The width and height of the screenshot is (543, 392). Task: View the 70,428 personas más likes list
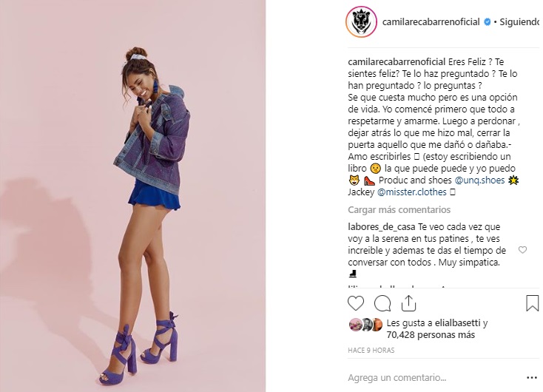tap(431, 335)
